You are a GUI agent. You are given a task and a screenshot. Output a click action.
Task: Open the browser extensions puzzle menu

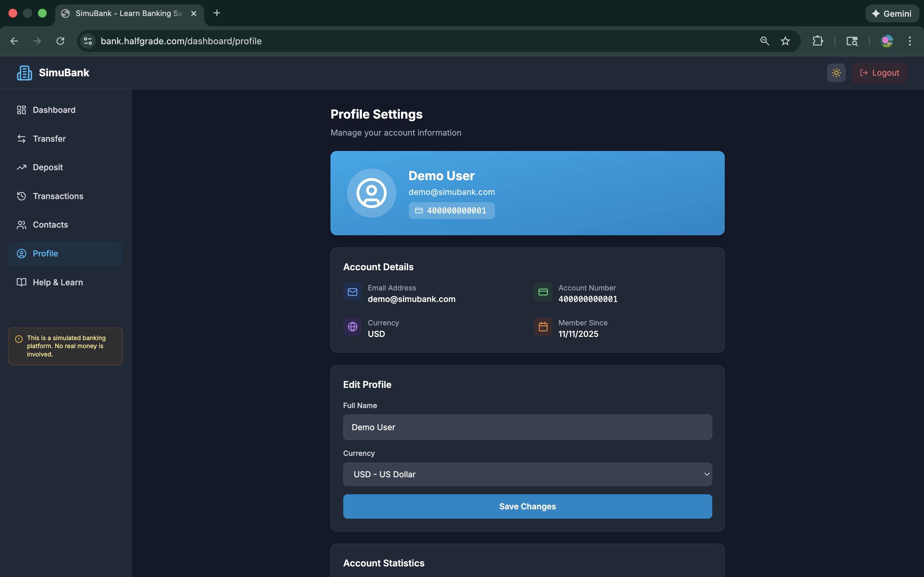[818, 41]
